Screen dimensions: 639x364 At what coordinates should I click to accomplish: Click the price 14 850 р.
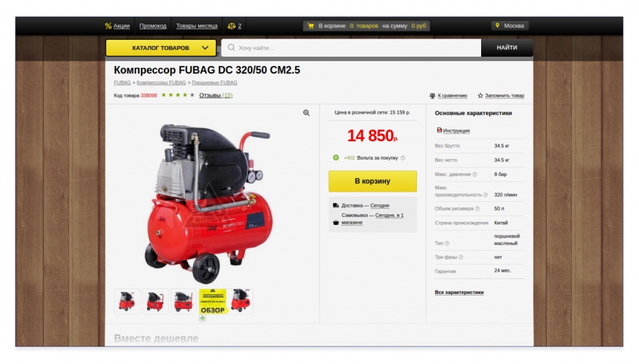tap(373, 136)
